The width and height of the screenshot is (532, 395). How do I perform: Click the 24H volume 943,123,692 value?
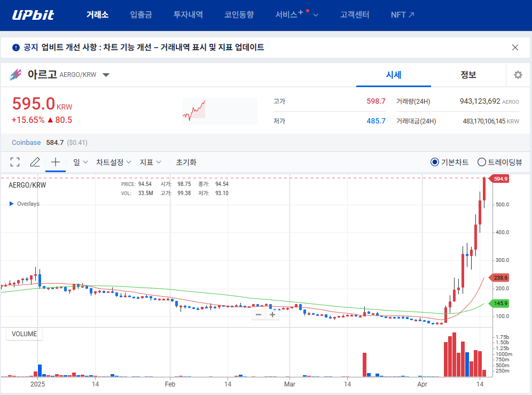point(480,101)
